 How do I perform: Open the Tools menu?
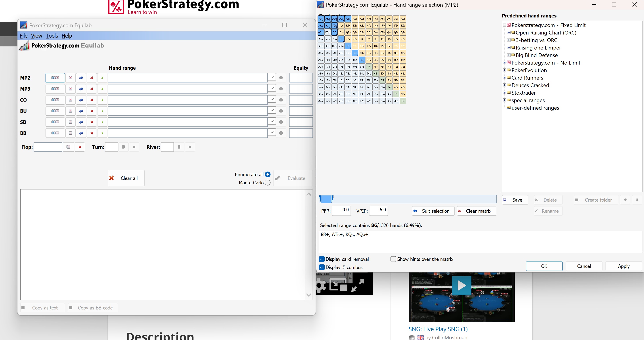(52, 36)
